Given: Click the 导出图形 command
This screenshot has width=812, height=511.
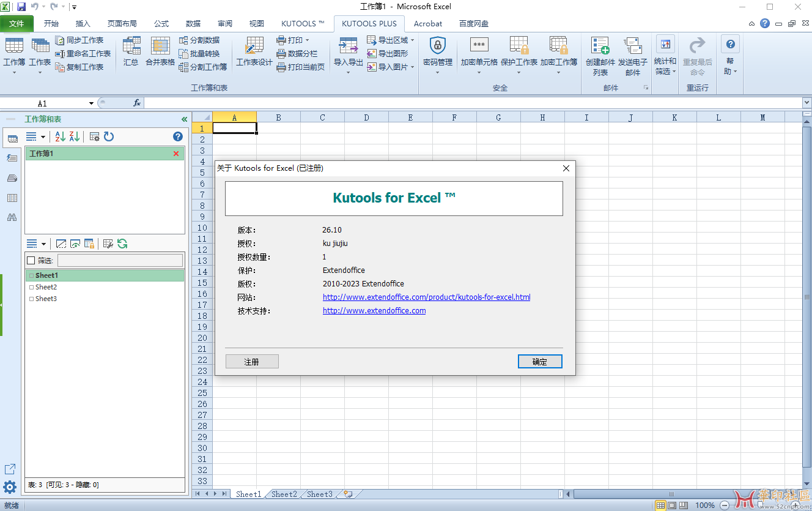Looking at the screenshot, I should point(388,54).
